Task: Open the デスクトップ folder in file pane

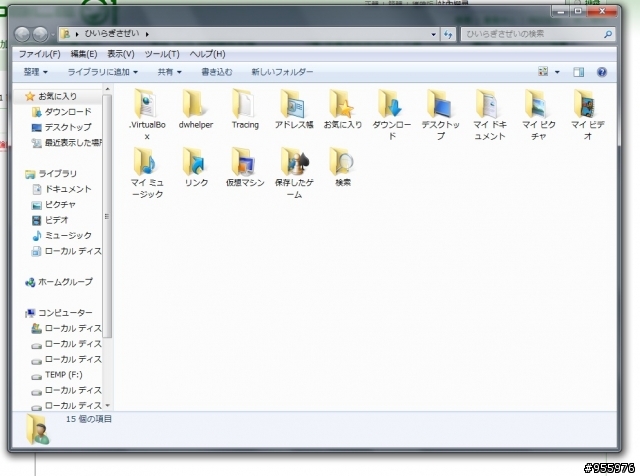Action: point(441,114)
